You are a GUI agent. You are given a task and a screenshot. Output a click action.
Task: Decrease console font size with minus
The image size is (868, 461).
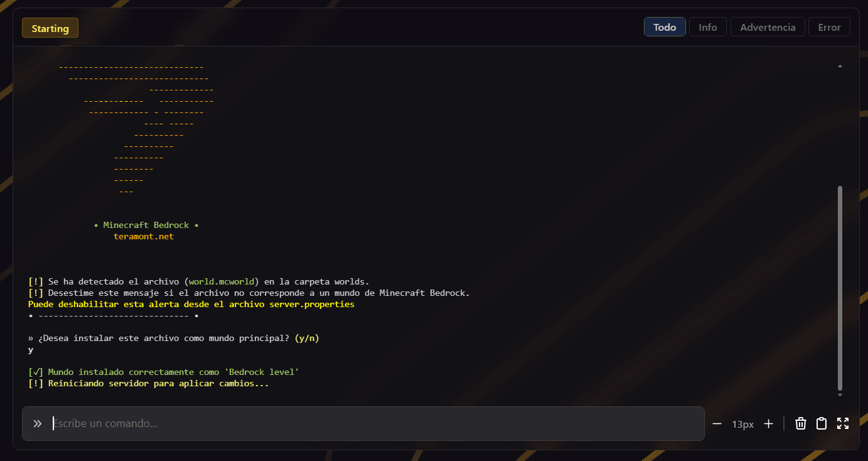point(717,424)
